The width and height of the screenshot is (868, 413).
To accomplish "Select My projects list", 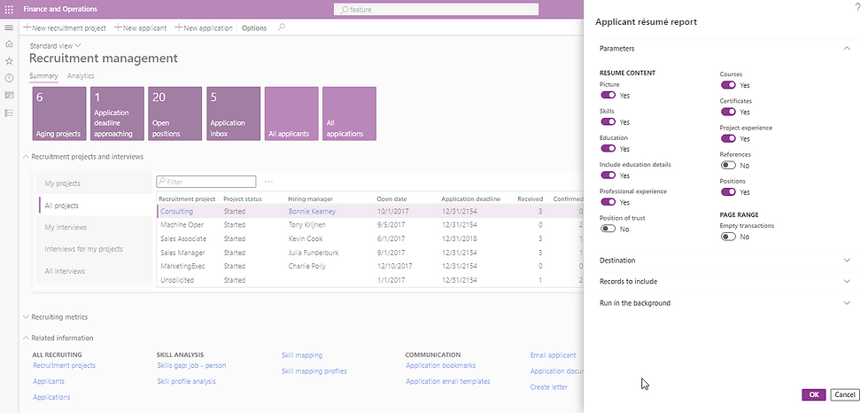I will [93, 183].
